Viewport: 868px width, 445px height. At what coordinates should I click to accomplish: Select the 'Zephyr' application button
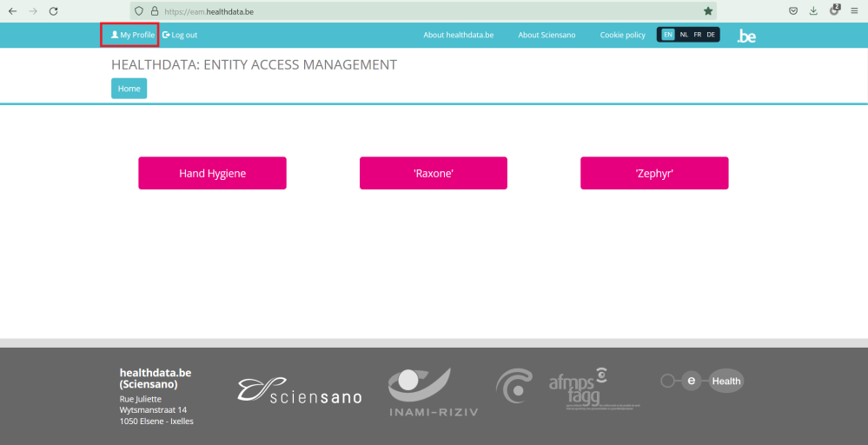pyautogui.click(x=654, y=173)
